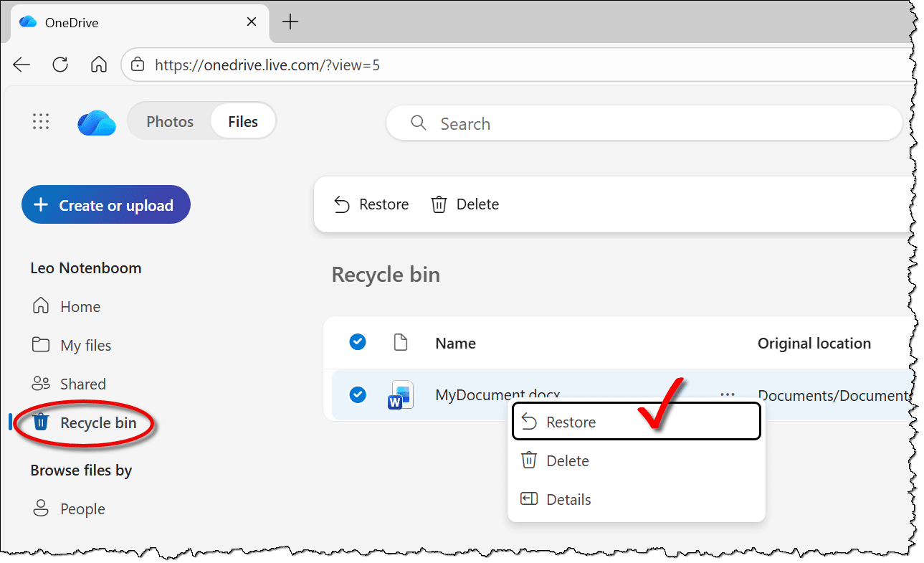
Task: Click the Search input field
Action: [x=645, y=124]
